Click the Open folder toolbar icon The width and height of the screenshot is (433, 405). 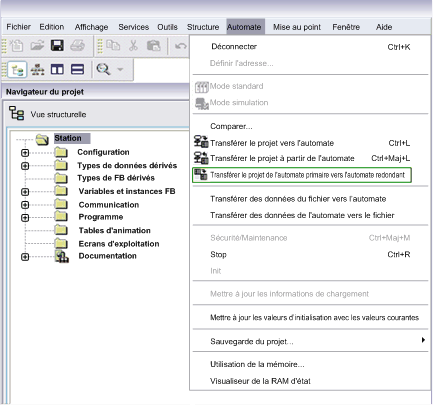(x=37, y=45)
